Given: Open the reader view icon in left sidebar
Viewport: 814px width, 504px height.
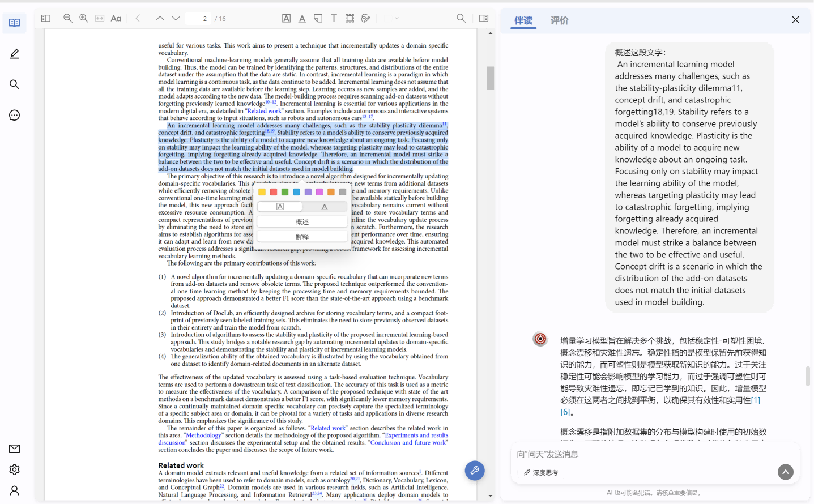Looking at the screenshot, I should pyautogui.click(x=15, y=23).
